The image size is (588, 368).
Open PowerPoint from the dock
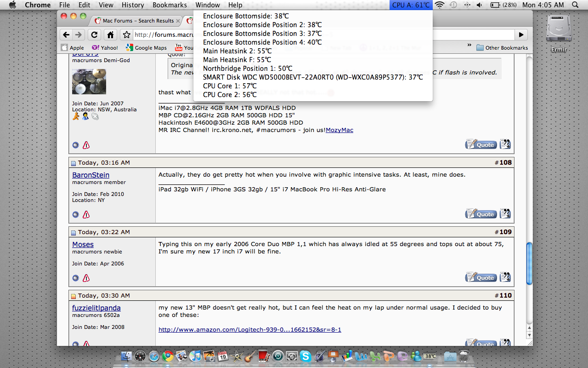[x=389, y=356]
